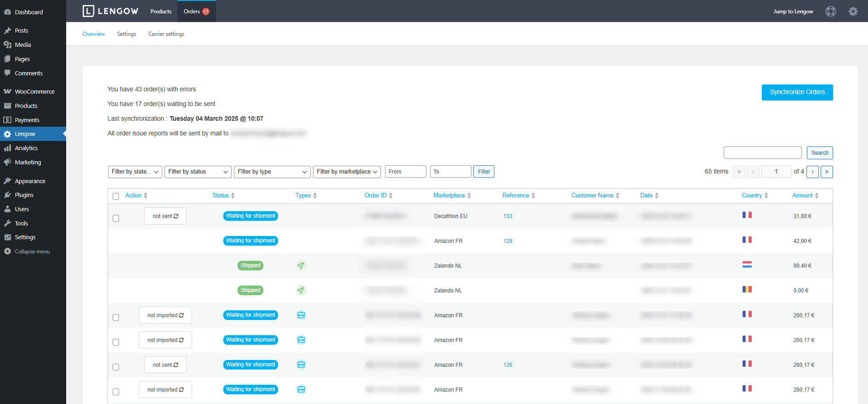Tick the select-all checkbox in table header

[x=116, y=196]
